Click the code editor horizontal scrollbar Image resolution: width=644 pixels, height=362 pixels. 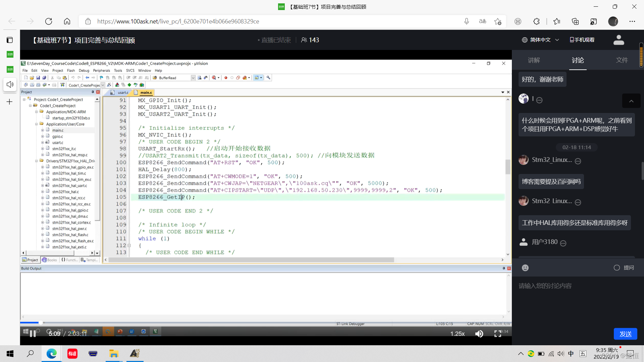pyautogui.click(x=251, y=260)
